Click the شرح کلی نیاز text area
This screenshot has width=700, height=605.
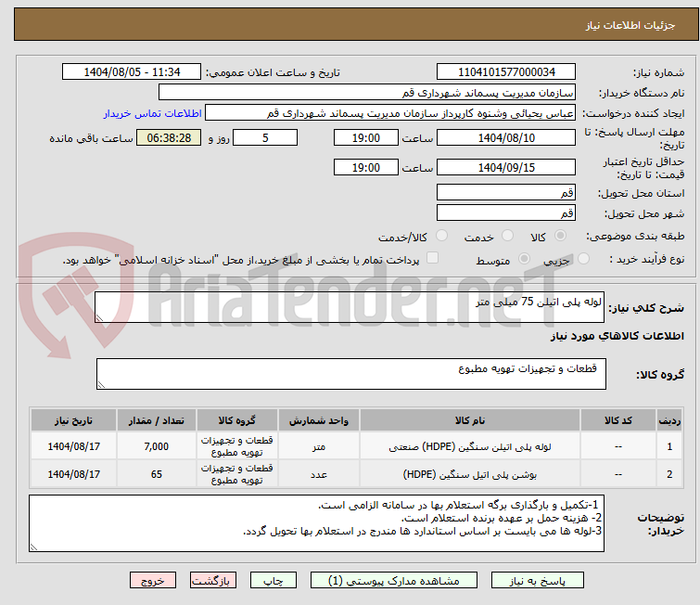(350, 307)
